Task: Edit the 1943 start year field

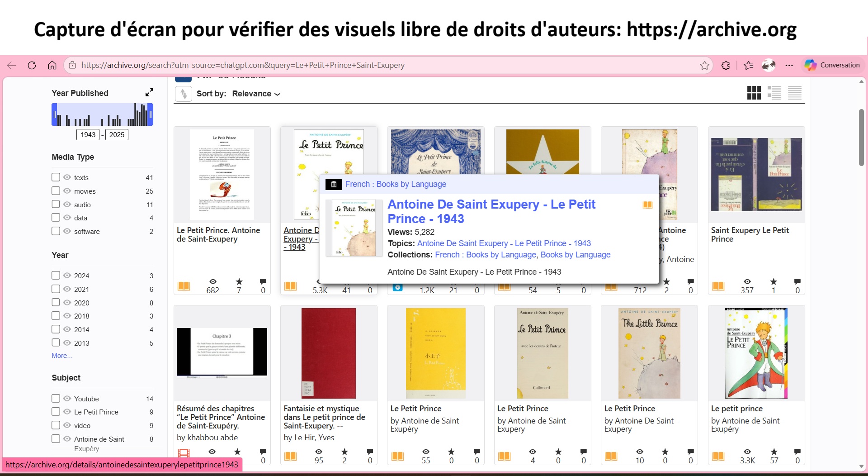Action: pos(88,134)
